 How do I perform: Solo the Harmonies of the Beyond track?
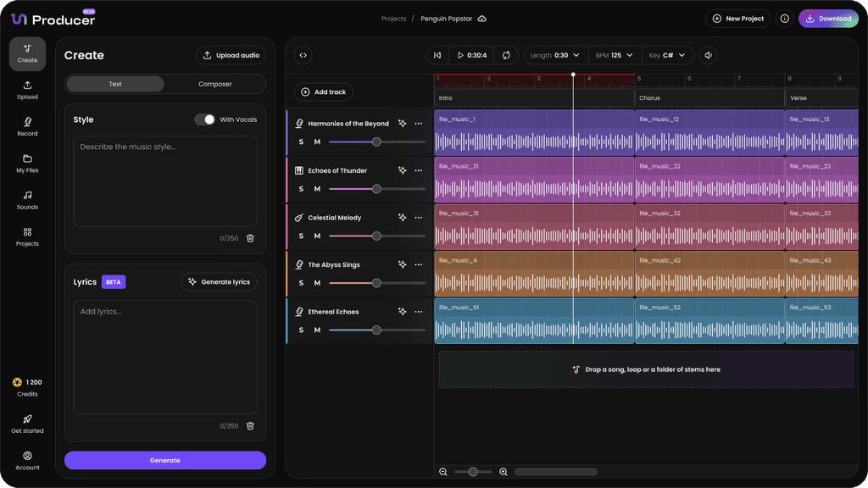301,141
